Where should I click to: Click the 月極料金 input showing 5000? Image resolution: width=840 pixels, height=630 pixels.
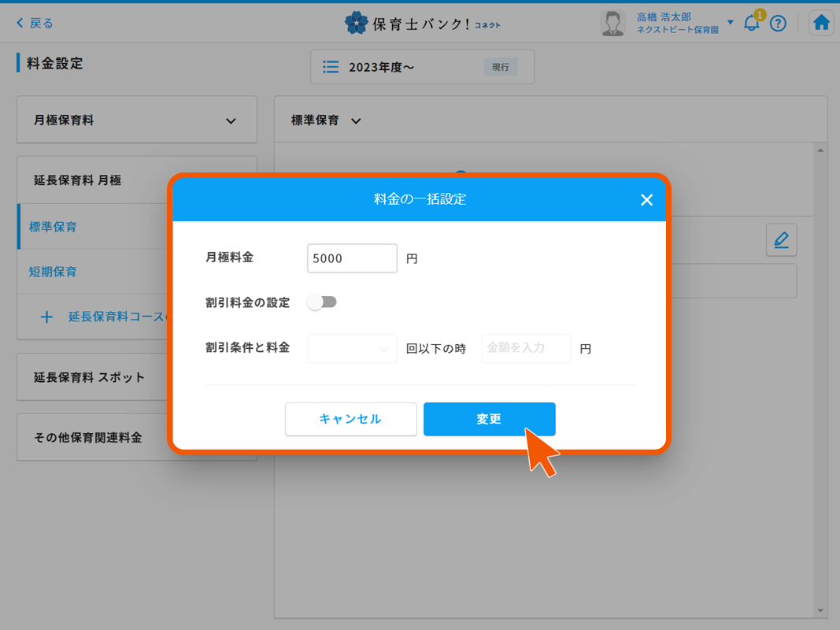click(352, 258)
